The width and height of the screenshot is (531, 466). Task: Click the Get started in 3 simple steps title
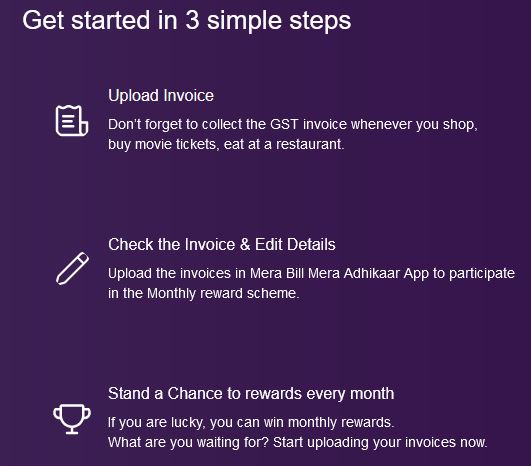[187, 20]
